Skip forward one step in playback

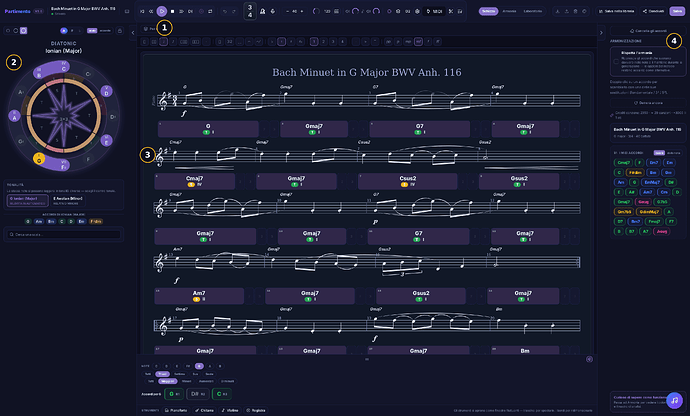click(181, 11)
